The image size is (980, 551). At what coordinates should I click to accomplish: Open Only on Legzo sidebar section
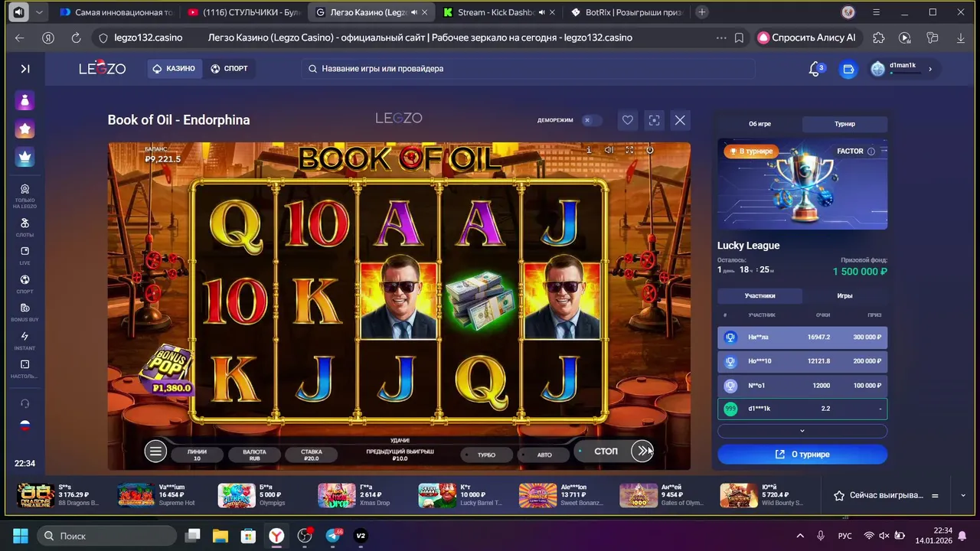[x=24, y=197]
